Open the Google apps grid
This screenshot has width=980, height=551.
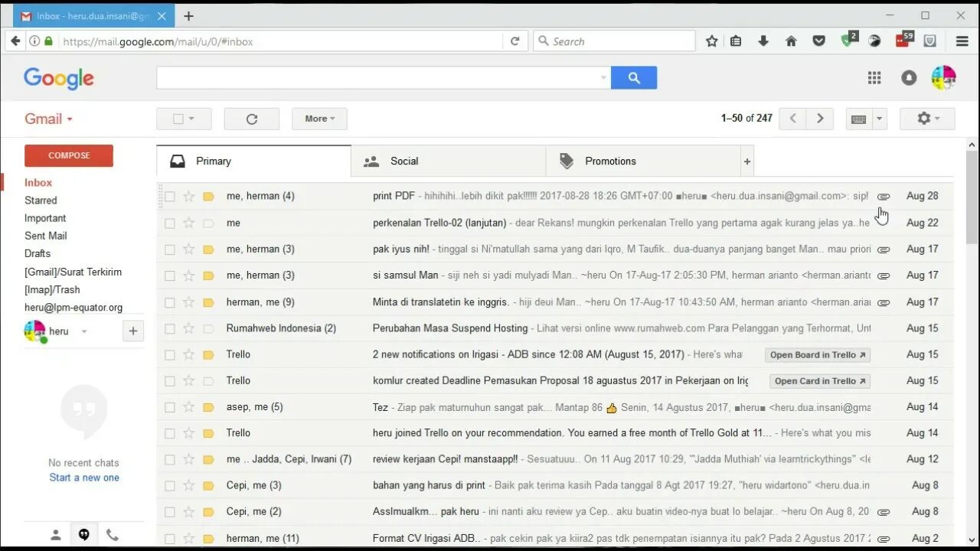[874, 77]
